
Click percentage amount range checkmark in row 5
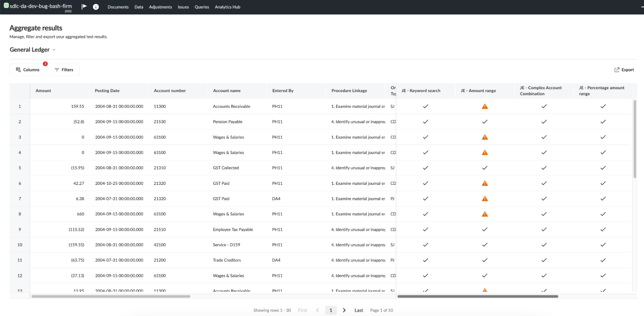[603, 168]
